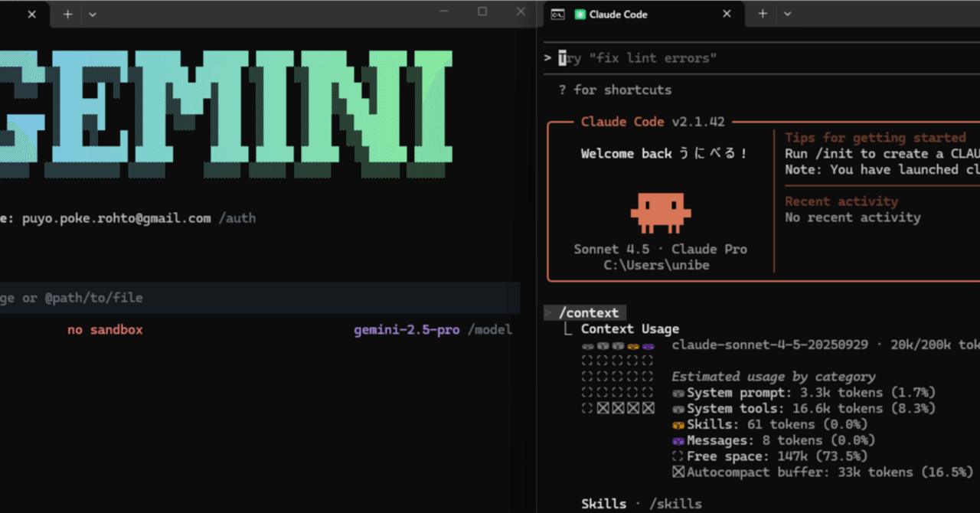980x513 pixels.
Task: Click 'Free space: 147k' line
Action: coord(776,456)
